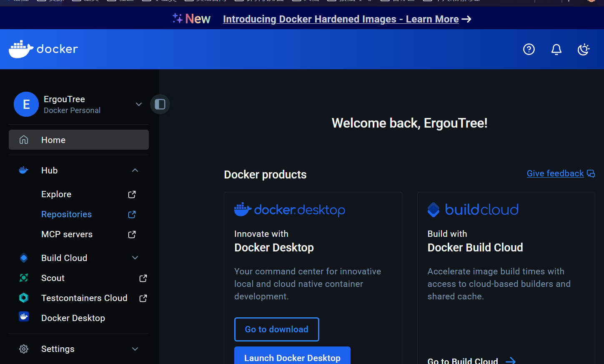Screen dimensions: 604x364
Task: Click external link icon next to MCP servers
Action: (x=132, y=234)
